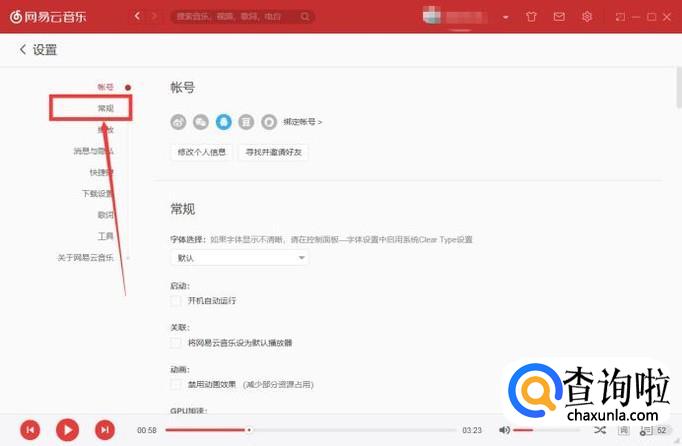The image size is (682, 446).
Task: Select 下载设置 in settings sidebar
Action: [x=97, y=194]
